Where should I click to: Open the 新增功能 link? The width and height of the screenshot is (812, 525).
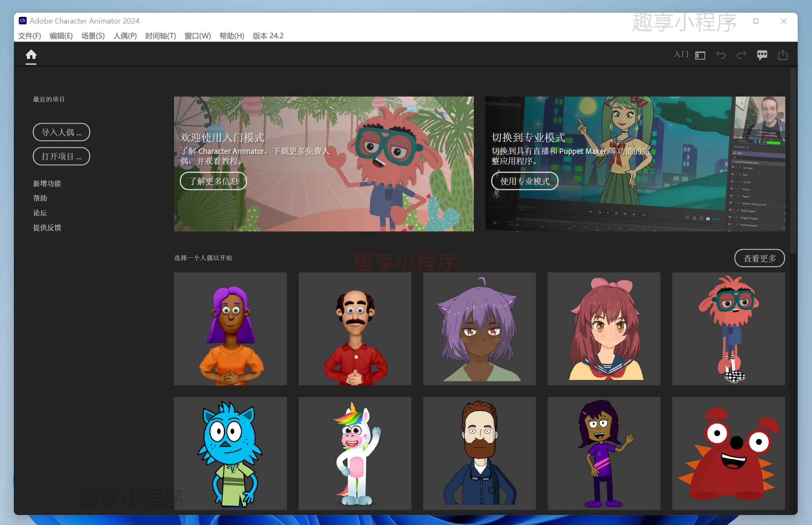click(47, 183)
